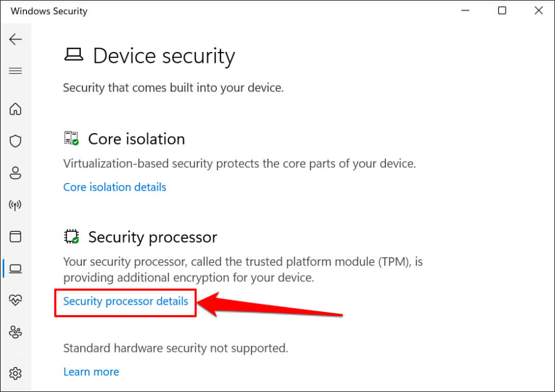Open the hamburger navigation menu

click(16, 70)
